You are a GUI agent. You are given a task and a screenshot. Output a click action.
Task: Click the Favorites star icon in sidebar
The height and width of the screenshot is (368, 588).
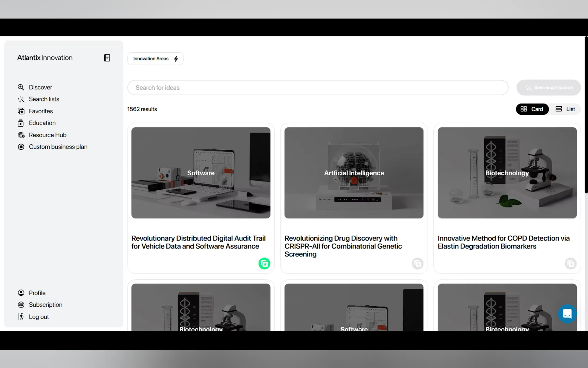point(21,111)
